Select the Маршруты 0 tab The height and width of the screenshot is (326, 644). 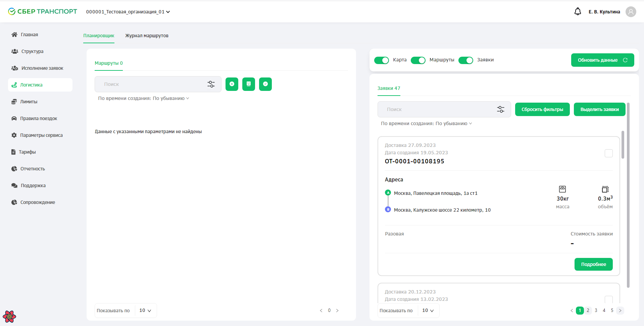(109, 63)
